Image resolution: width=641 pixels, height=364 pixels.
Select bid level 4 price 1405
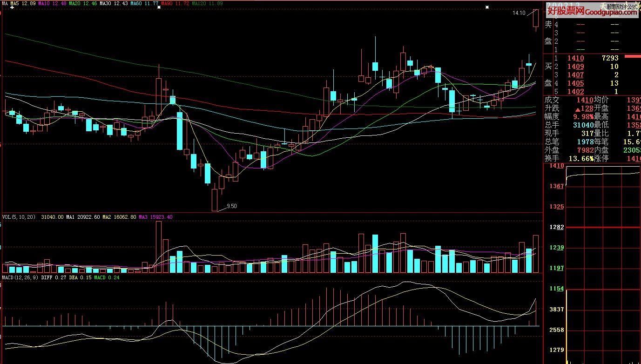click(x=575, y=83)
